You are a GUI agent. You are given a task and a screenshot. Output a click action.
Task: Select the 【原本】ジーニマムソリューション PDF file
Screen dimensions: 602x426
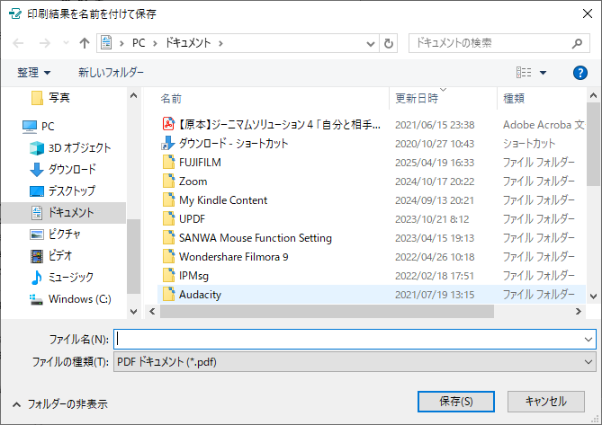(x=280, y=125)
